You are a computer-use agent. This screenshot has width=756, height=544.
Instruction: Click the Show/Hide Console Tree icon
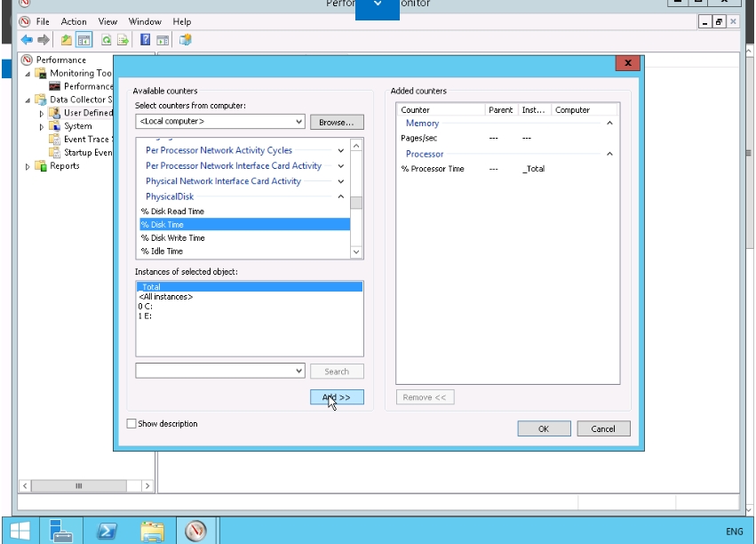[84, 40]
